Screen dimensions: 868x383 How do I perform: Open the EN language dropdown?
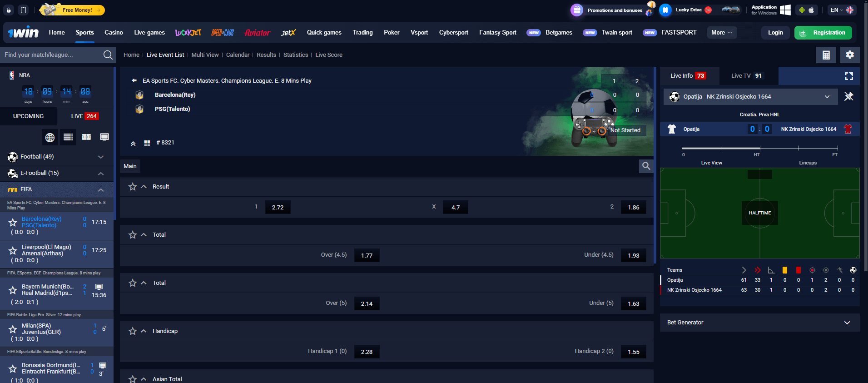842,10
